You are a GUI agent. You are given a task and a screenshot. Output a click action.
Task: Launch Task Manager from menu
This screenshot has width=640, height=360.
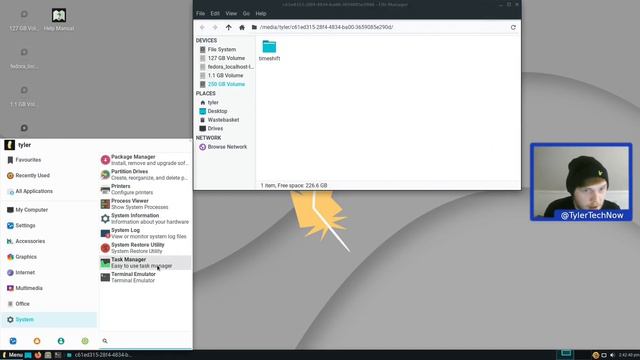coord(145,263)
